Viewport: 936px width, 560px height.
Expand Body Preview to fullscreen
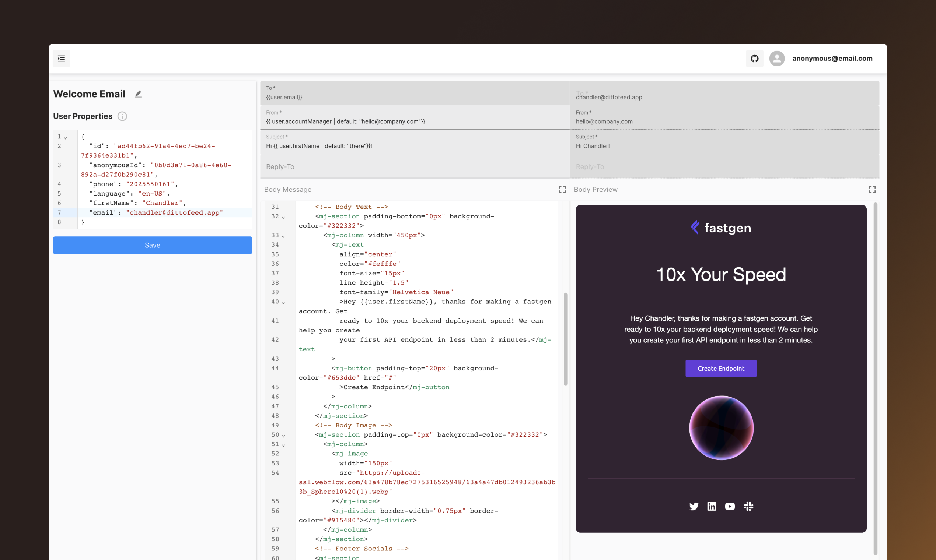pos(872,190)
